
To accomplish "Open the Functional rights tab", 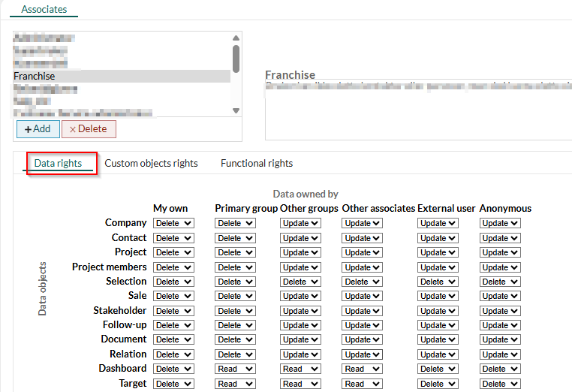I will tap(257, 163).
